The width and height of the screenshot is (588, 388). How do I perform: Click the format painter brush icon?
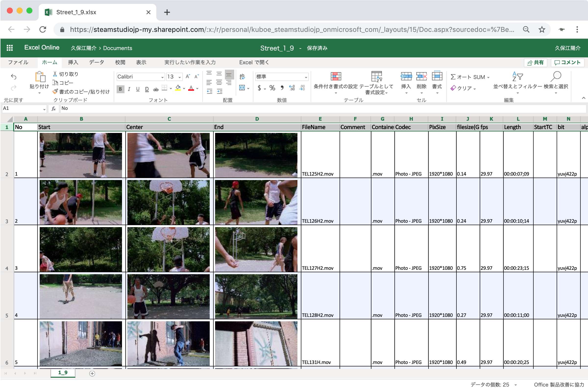click(55, 91)
